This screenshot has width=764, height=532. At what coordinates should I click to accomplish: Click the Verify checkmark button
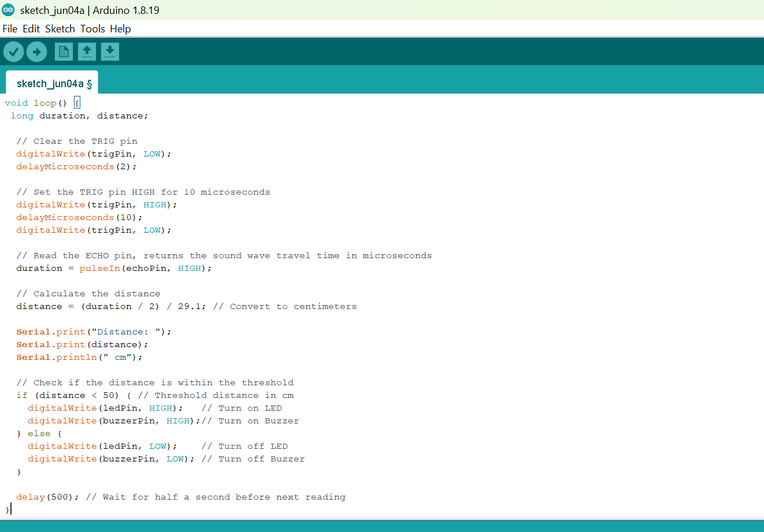14,52
